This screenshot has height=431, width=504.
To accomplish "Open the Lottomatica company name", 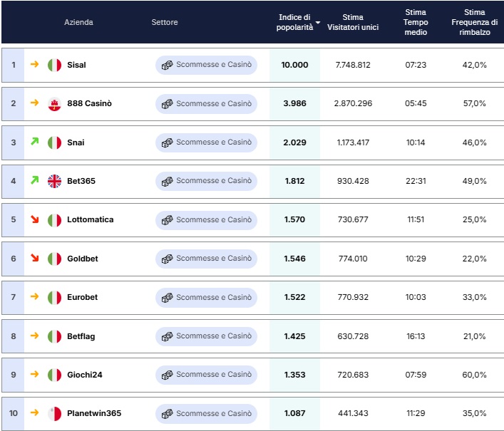I will 91,219.
